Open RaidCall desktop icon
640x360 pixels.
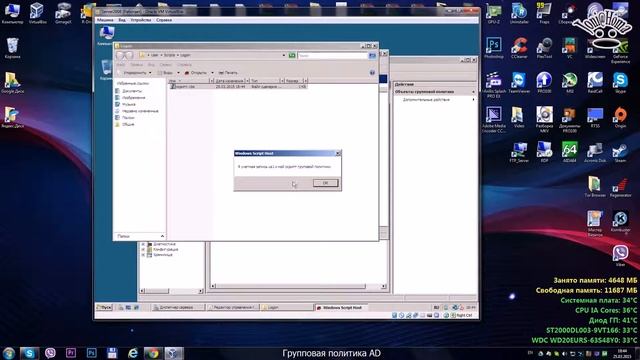(595, 82)
